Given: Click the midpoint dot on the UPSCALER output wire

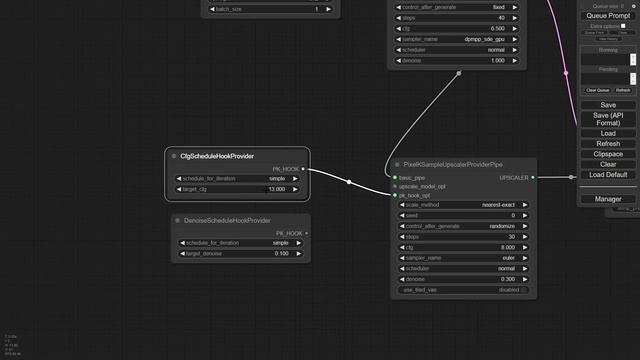Looking at the screenshot, I should click(571, 177).
